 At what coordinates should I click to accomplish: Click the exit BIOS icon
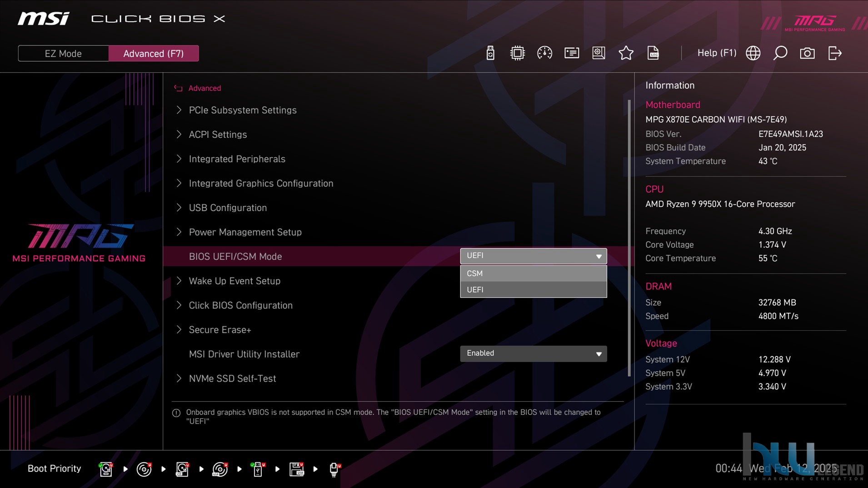tap(835, 53)
